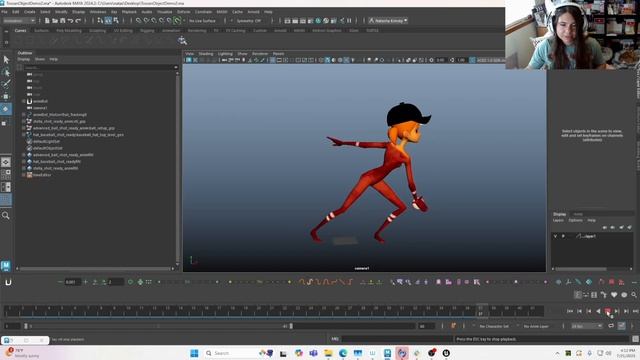Image resolution: width=640 pixels, height=360 pixels.
Task: Jump to end of playback range
Action: pyautogui.click(x=635, y=311)
